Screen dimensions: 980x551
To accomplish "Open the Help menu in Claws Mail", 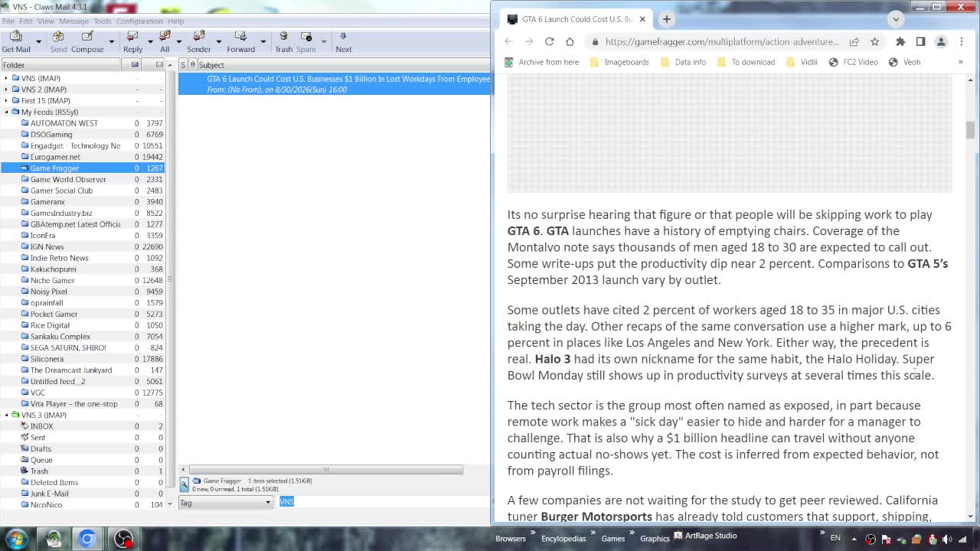I will click(x=175, y=21).
